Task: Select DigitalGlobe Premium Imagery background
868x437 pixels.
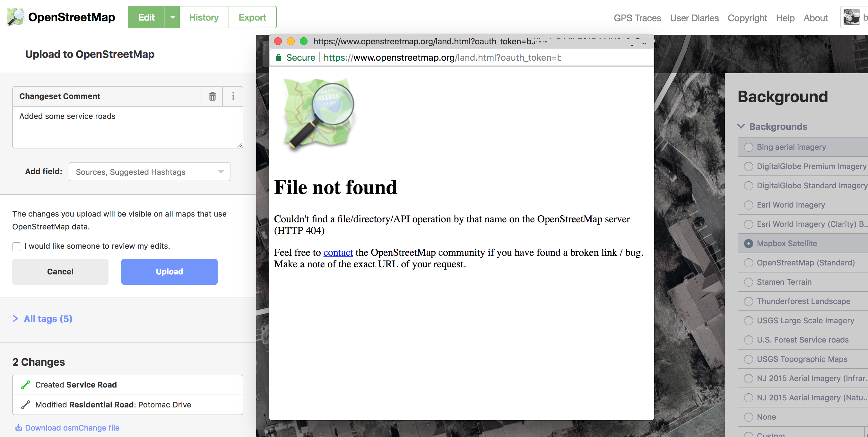Action: click(x=803, y=166)
